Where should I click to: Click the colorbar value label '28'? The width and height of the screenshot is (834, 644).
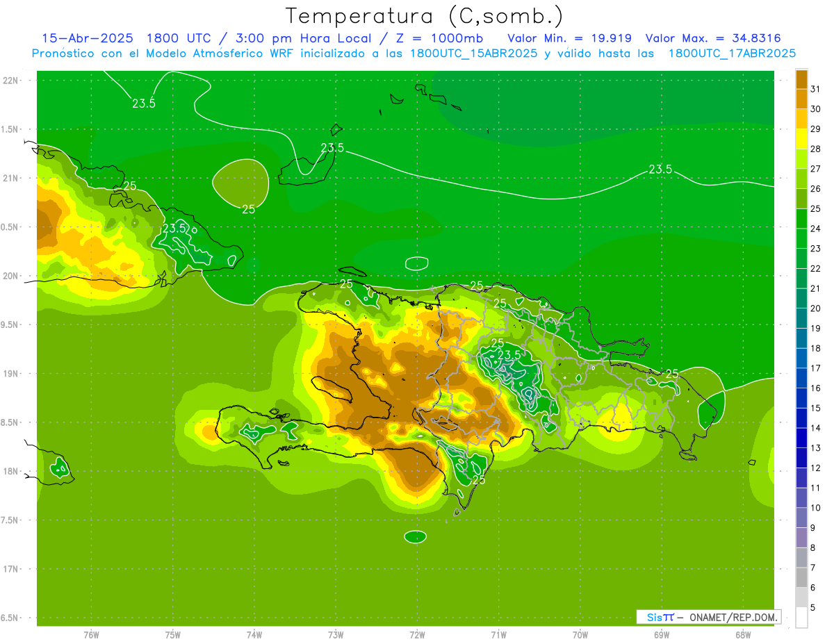pyautogui.click(x=815, y=149)
